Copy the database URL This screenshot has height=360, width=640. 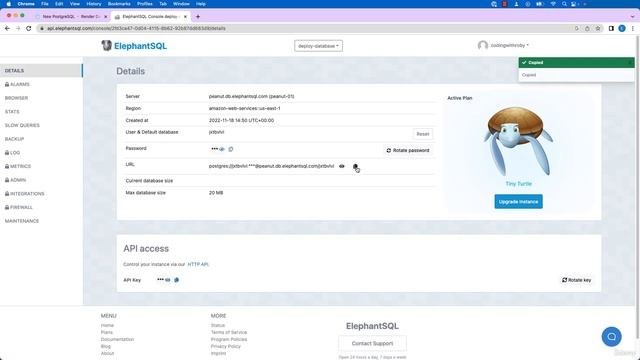[355, 167]
